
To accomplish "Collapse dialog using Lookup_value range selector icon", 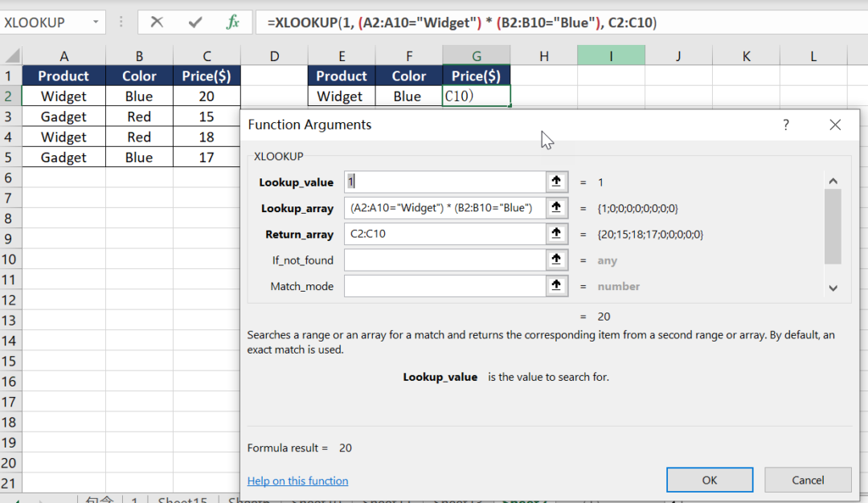I will pos(556,182).
